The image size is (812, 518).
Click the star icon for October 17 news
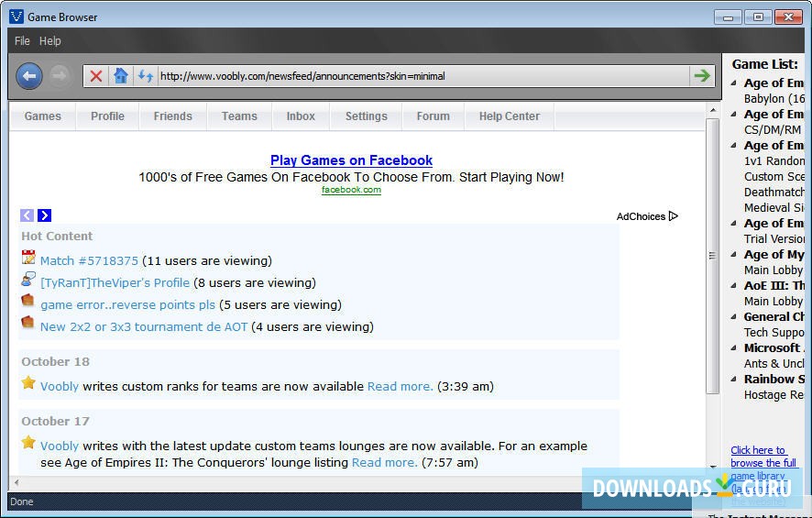coord(28,443)
